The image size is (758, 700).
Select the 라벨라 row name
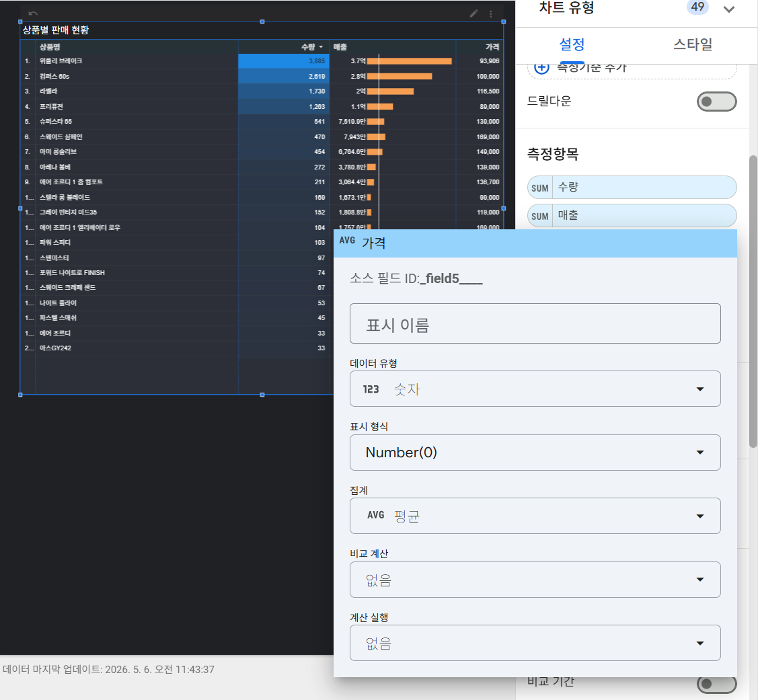click(x=48, y=91)
